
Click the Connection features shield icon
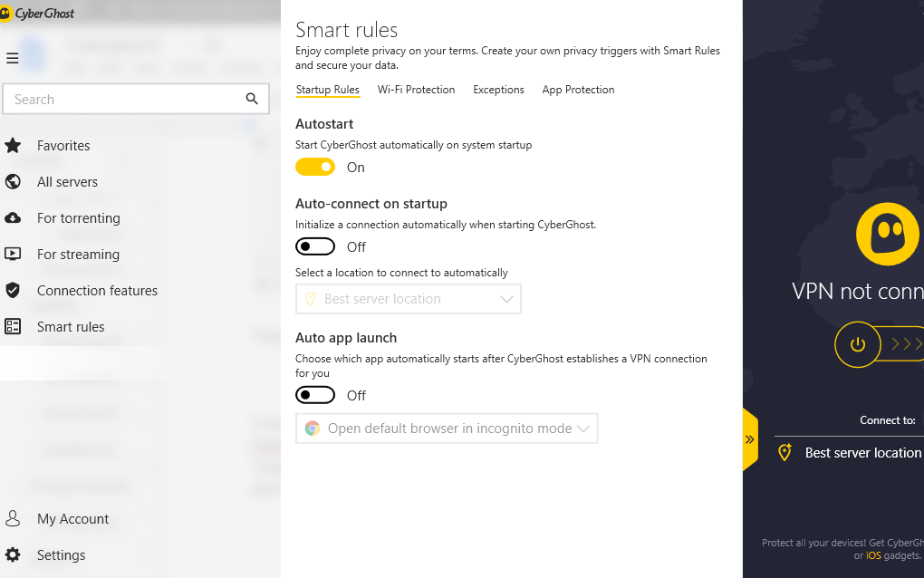coord(13,290)
